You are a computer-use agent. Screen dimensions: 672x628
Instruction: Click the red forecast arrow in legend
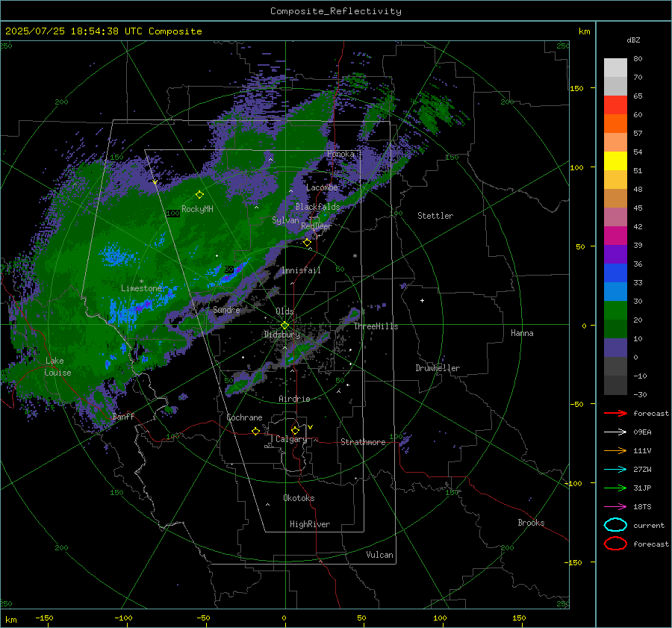click(x=615, y=413)
